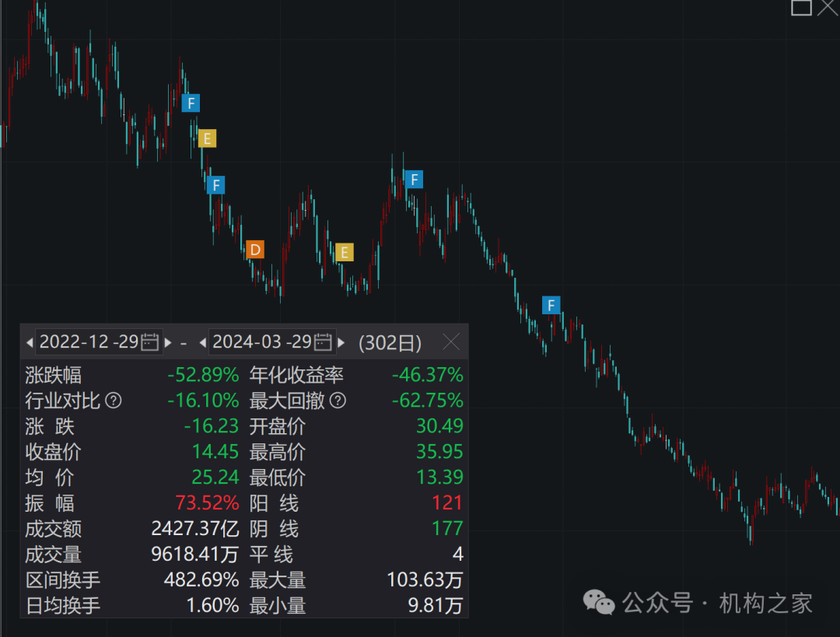
Task: Select the 最小量 value 9.81万
Action: [436, 605]
